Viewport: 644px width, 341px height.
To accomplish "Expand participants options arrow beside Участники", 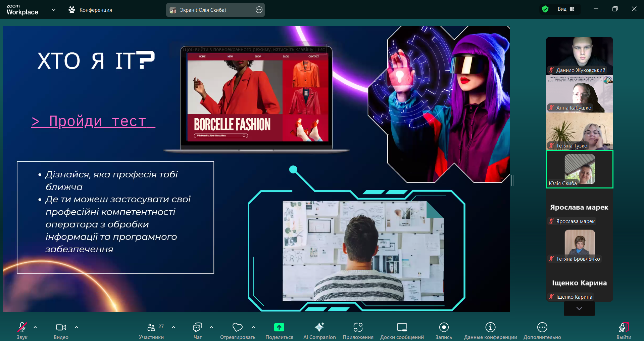I will pos(174,327).
